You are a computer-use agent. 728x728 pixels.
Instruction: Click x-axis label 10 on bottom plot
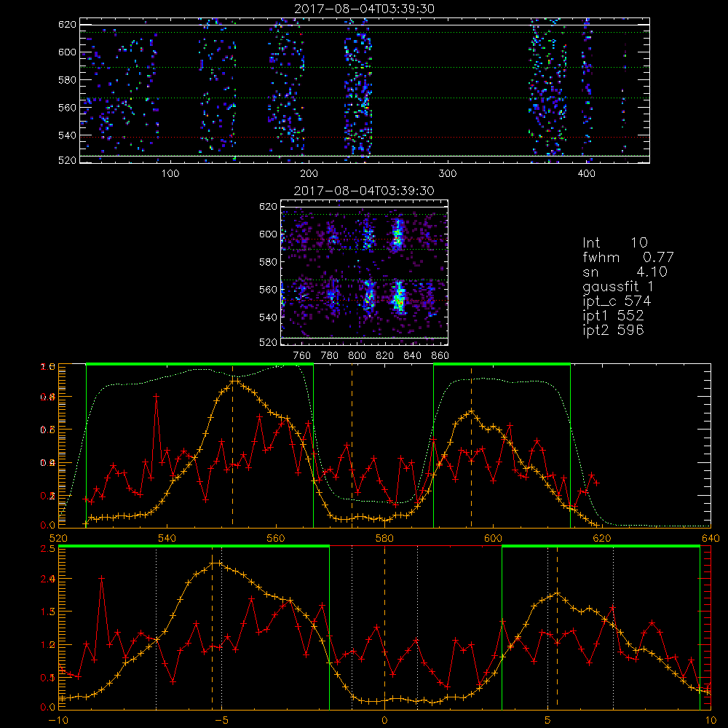711,721
